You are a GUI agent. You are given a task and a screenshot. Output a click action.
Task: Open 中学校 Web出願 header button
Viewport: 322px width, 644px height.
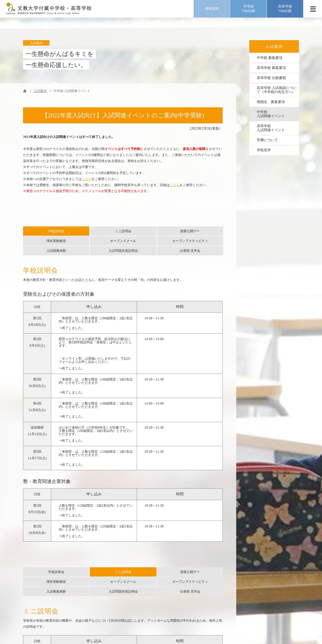point(248,9)
